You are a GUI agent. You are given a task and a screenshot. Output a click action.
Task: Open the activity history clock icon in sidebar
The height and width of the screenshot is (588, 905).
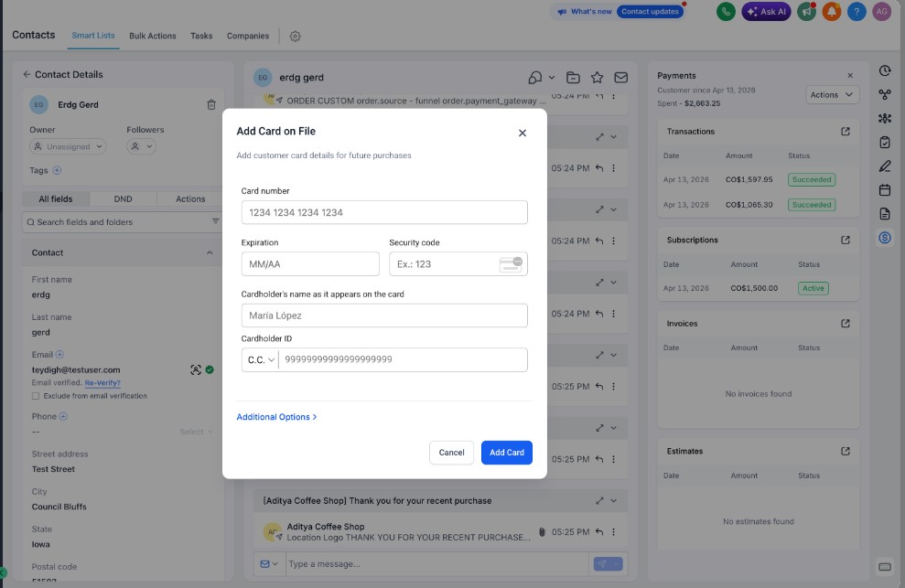(885, 70)
